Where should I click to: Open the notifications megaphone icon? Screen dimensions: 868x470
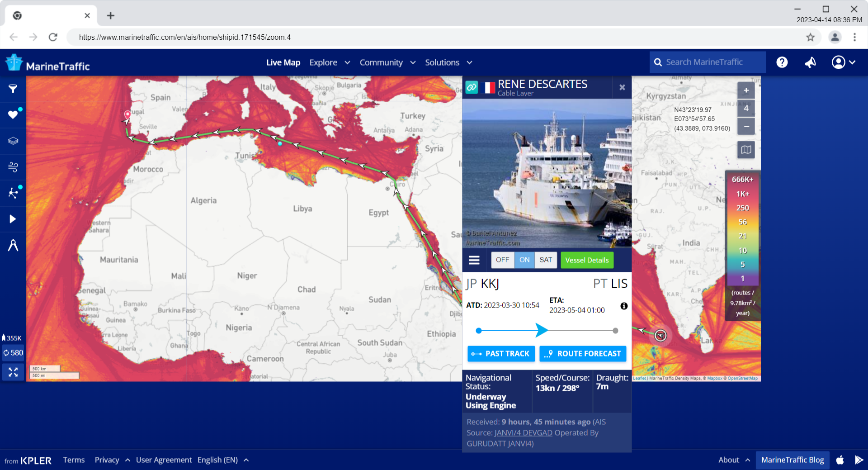[x=810, y=62]
